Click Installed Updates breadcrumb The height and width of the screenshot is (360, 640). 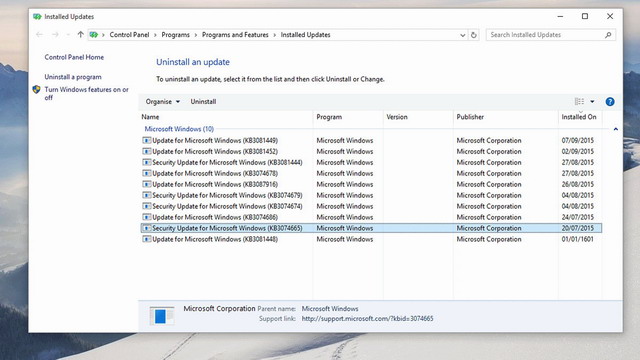point(305,35)
